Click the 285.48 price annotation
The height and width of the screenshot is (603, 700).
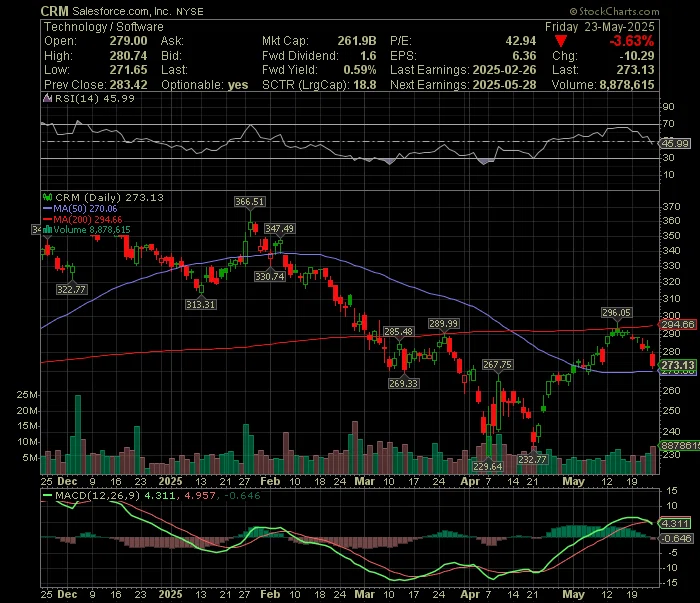[x=399, y=331]
